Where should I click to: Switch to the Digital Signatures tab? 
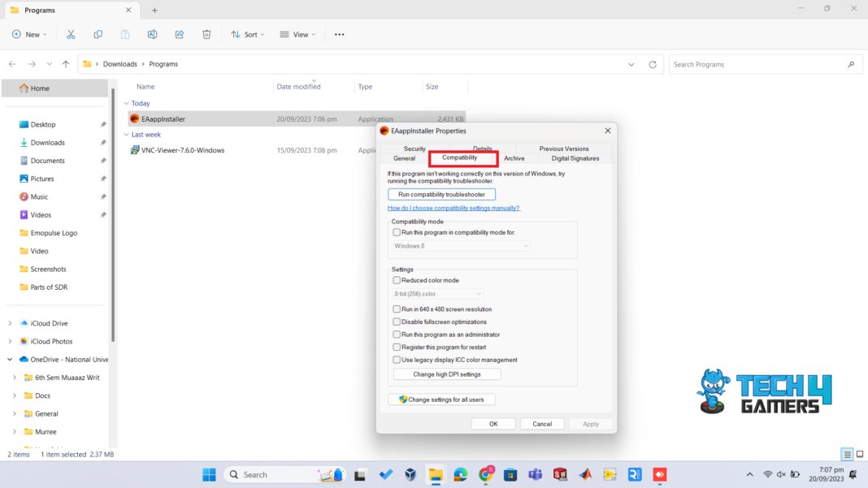[x=575, y=158]
